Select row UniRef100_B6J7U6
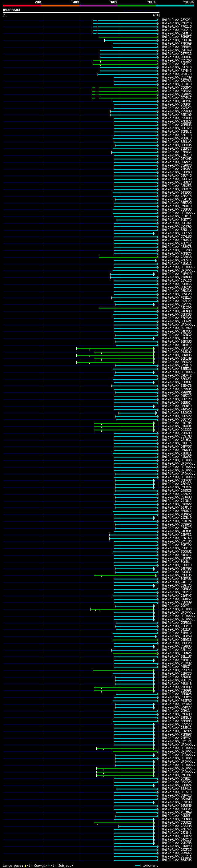197x868 pixels. [x=176, y=860]
